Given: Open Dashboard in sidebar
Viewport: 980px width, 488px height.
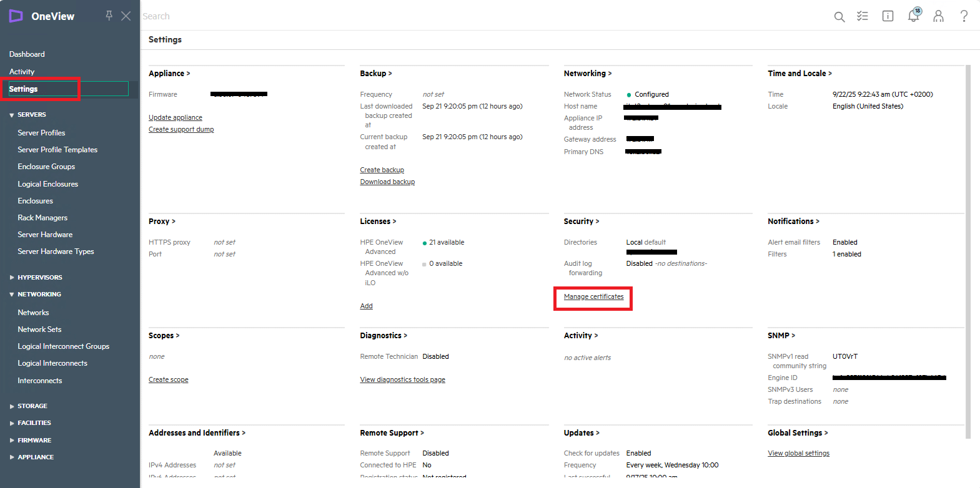Looking at the screenshot, I should [27, 54].
